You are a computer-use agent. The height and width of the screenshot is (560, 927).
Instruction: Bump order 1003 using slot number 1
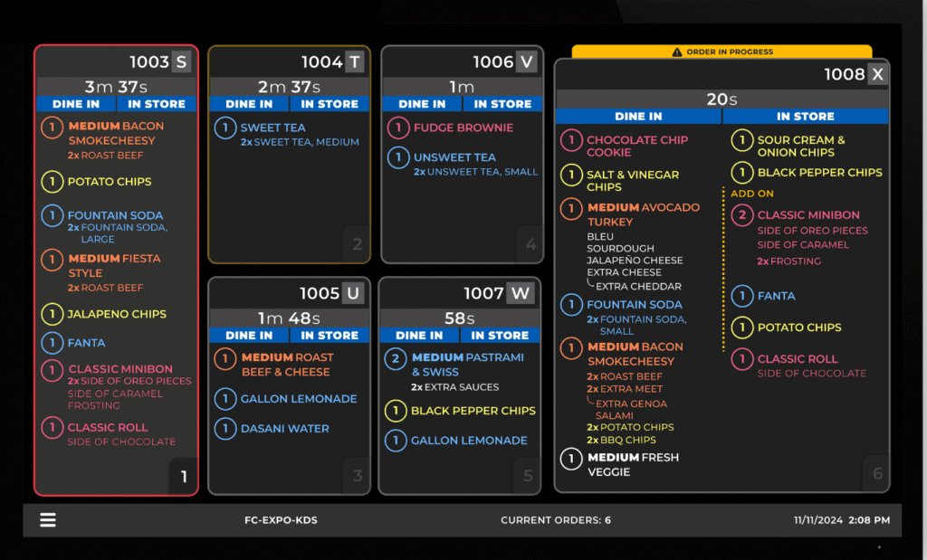(183, 477)
